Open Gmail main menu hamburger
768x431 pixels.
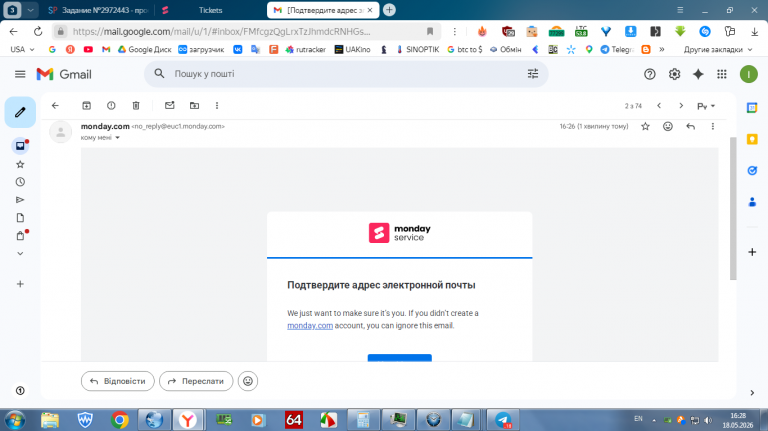pyautogui.click(x=20, y=74)
